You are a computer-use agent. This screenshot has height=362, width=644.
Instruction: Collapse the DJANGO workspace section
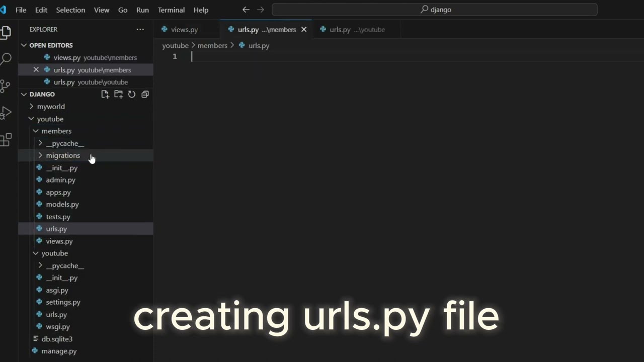coord(24,94)
